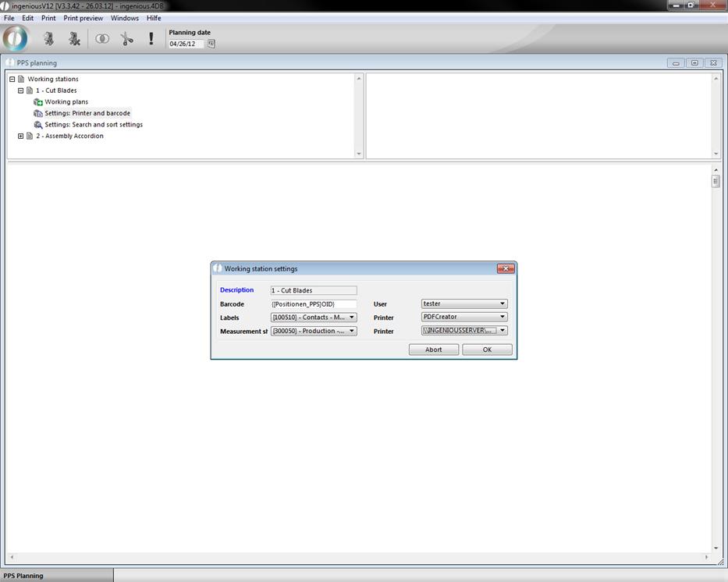
Task: Open the Planning date calendar picker
Action: click(211, 44)
